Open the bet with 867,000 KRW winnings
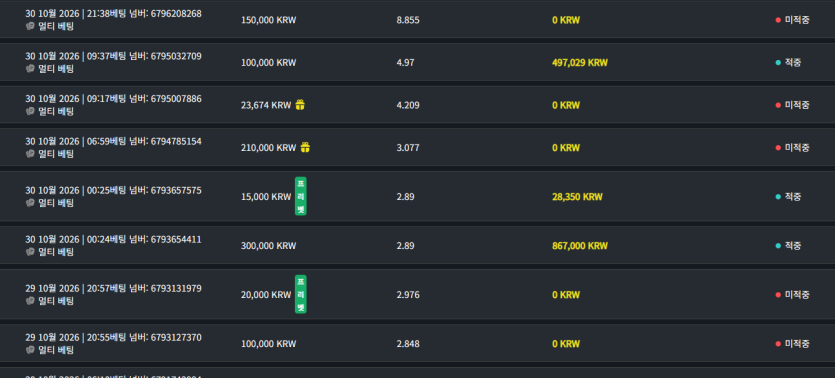The height and width of the screenshot is (378, 835). [418, 245]
